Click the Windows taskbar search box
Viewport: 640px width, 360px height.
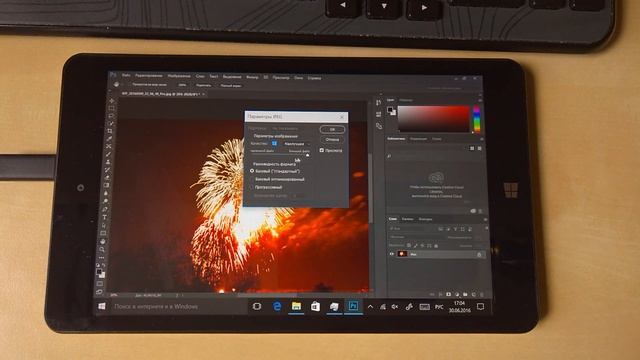pyautogui.click(x=178, y=306)
